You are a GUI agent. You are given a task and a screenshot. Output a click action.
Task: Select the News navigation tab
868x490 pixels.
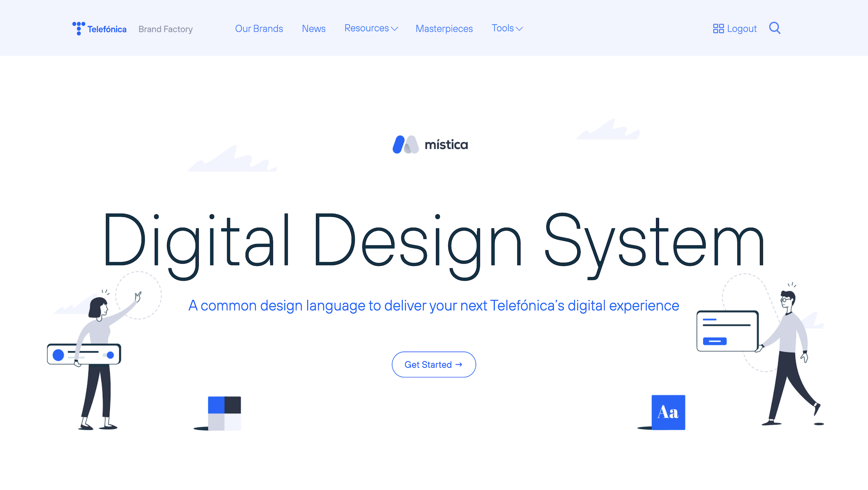[314, 28]
